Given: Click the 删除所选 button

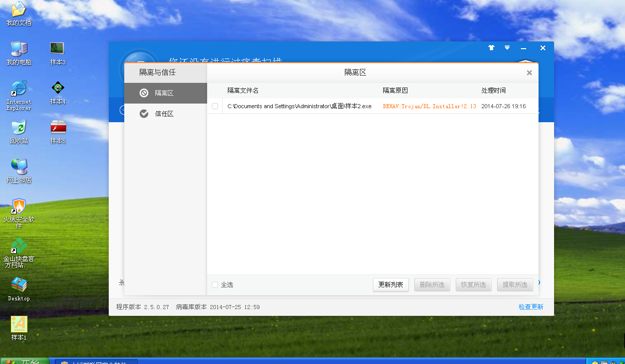Looking at the screenshot, I should tap(432, 285).
